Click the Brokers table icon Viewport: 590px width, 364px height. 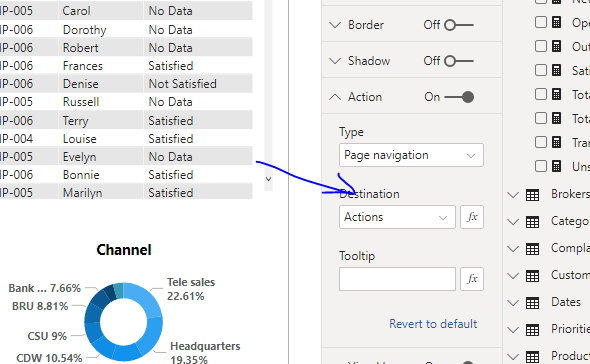(x=532, y=195)
